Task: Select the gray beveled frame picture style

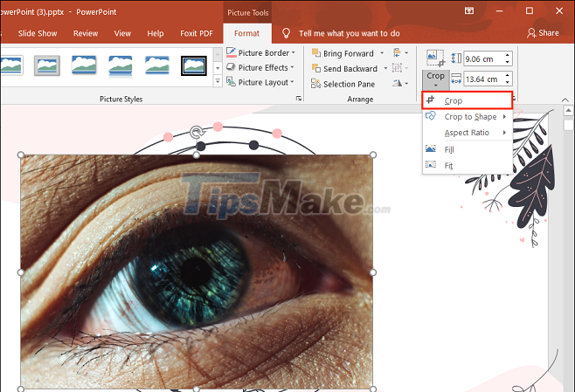Action: (47, 65)
